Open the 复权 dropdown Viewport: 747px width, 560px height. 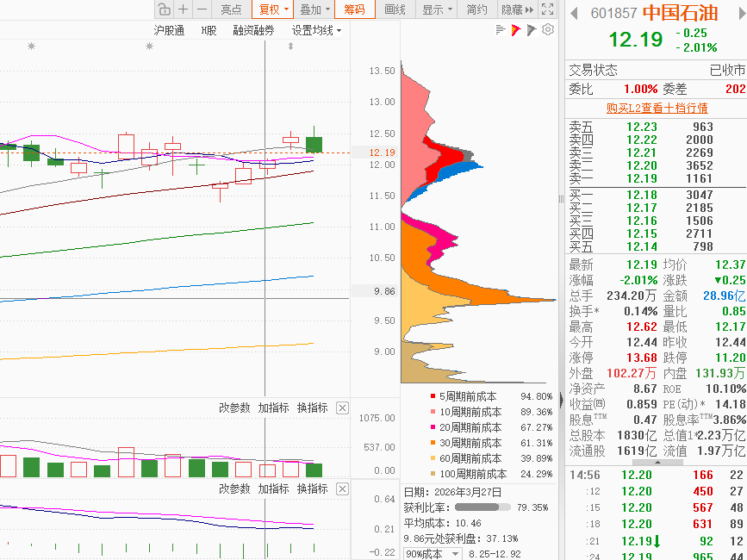(x=273, y=9)
